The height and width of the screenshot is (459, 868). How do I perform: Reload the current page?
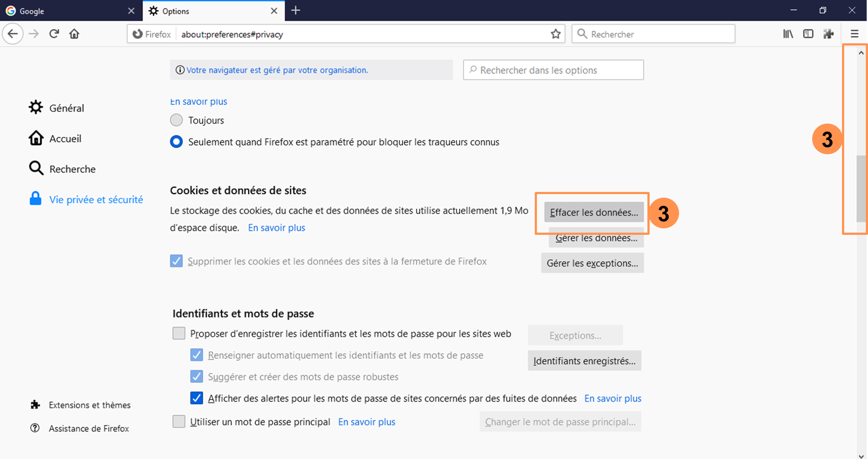54,34
